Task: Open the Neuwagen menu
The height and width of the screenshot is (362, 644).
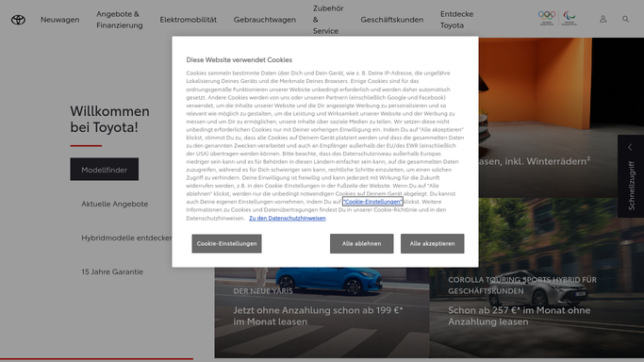Action: point(60,19)
